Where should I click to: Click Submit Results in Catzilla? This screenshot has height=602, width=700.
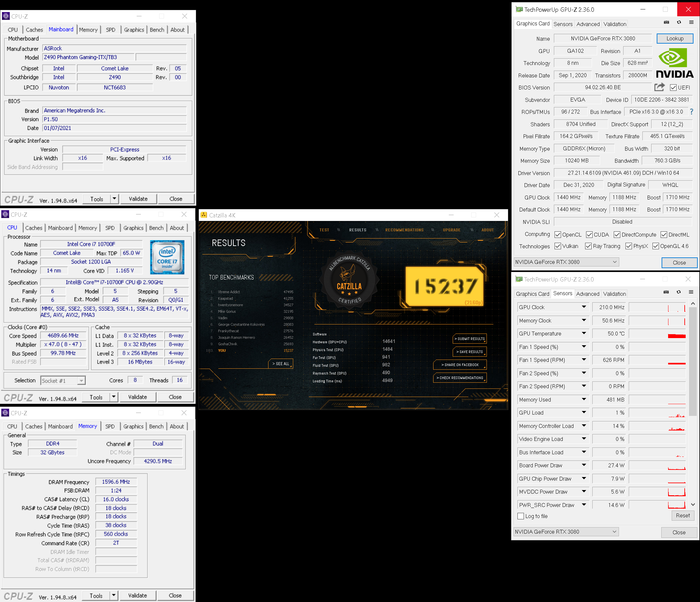pos(470,338)
